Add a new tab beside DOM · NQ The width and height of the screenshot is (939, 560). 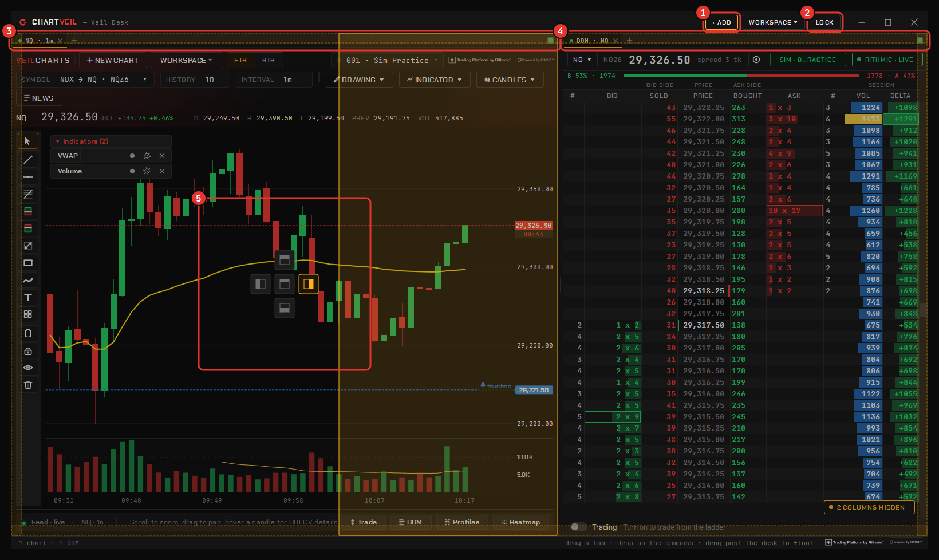629,41
